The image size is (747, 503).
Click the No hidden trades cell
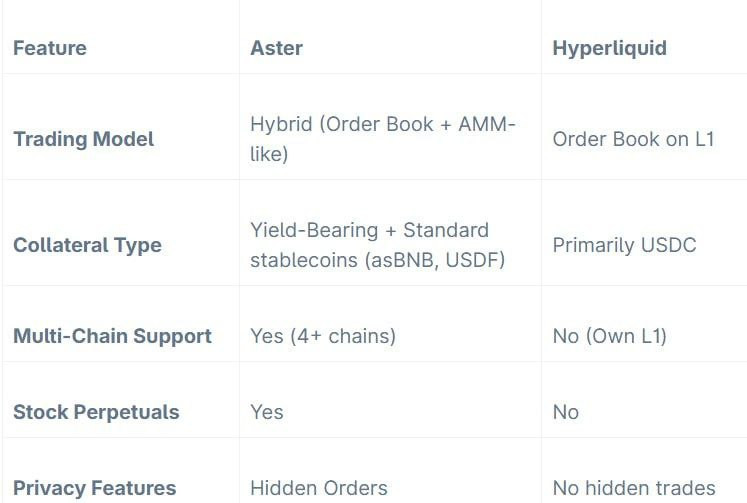click(x=634, y=488)
